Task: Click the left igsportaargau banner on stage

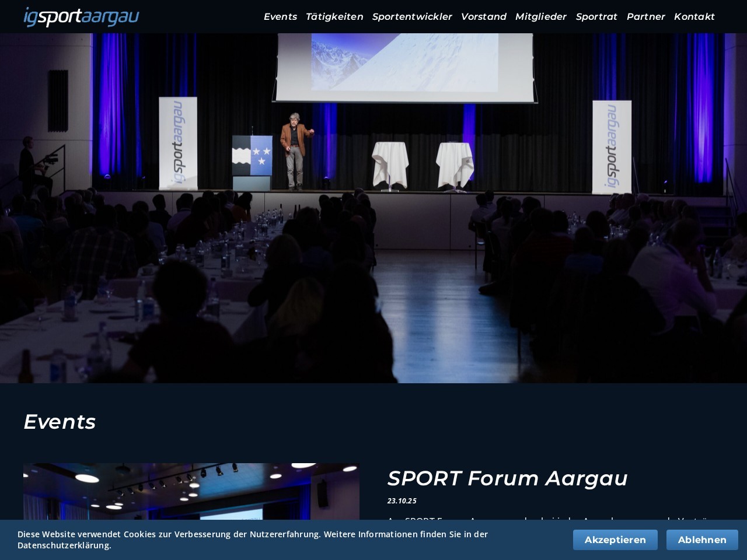Action: point(178,143)
